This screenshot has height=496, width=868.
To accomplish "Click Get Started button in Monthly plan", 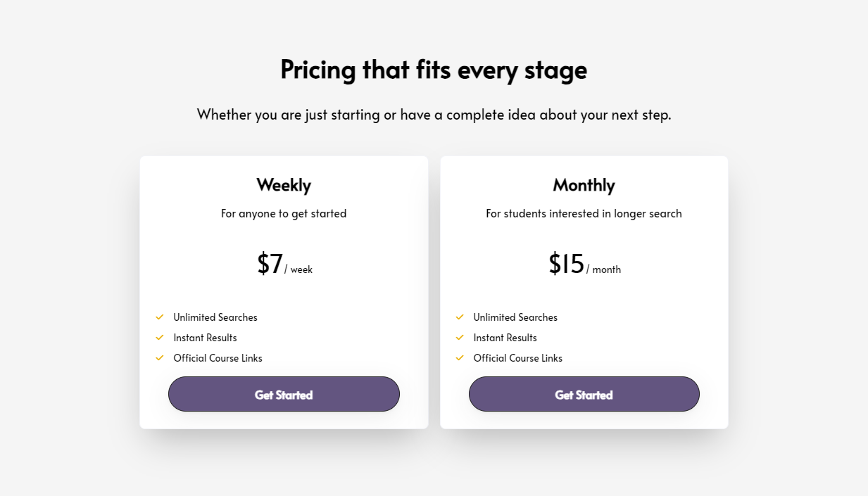I will click(x=584, y=394).
